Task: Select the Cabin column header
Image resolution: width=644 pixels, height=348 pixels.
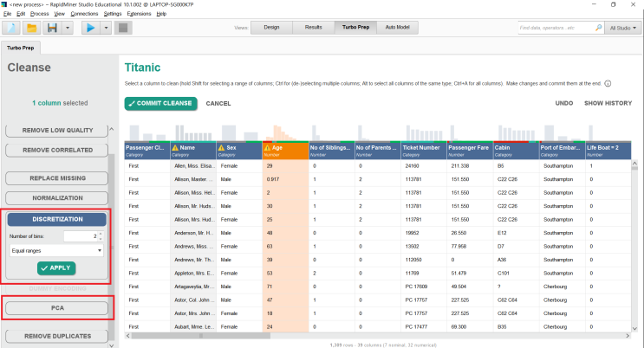Action: 516,151
